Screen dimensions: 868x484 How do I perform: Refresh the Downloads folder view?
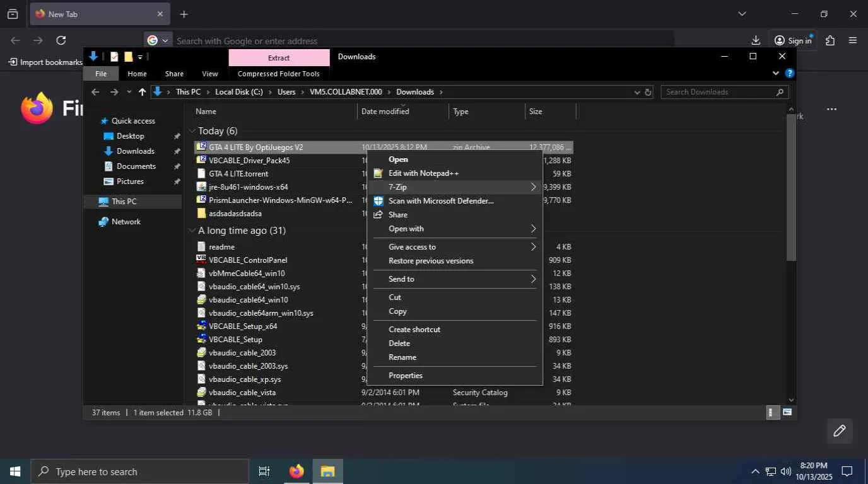pyautogui.click(x=648, y=92)
